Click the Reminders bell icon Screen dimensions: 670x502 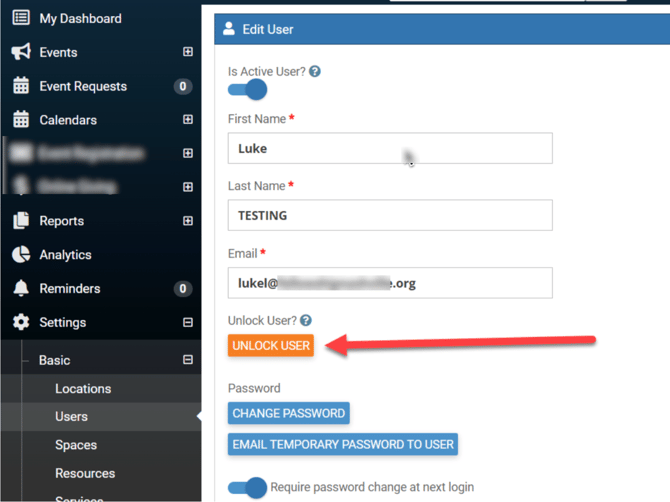(x=21, y=289)
